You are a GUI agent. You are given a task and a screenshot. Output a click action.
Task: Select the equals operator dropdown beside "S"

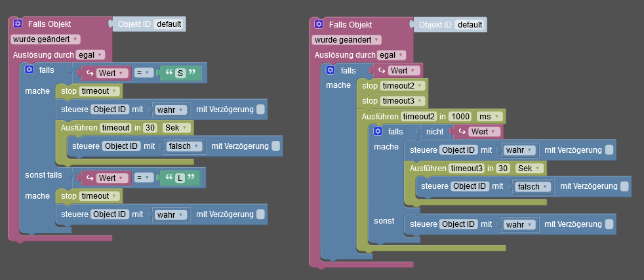[145, 73]
